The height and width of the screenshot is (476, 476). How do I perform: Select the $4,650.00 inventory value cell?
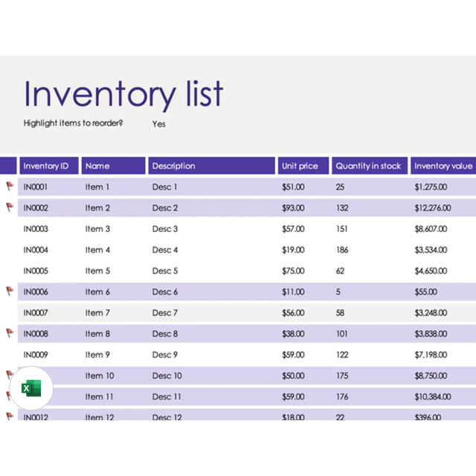pos(431,271)
